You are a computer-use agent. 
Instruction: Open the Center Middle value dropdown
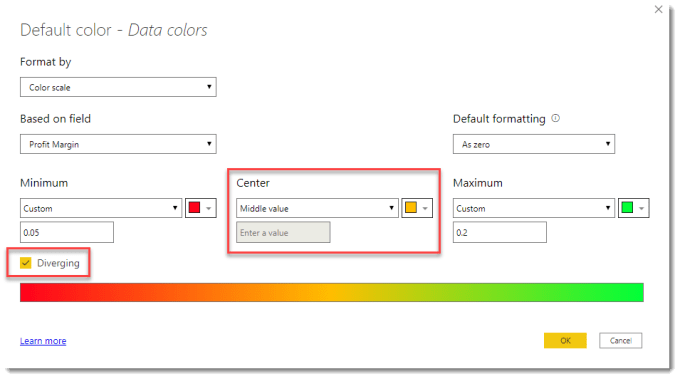(317, 208)
